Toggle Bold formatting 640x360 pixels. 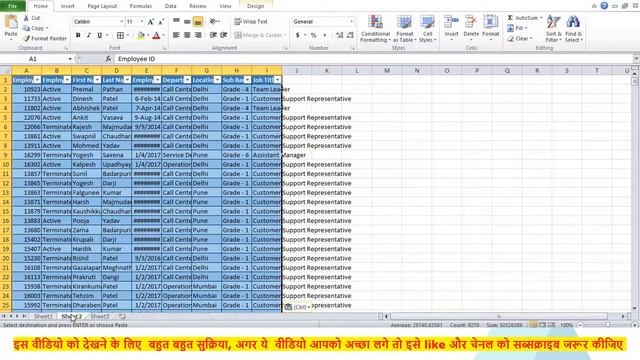click(x=78, y=36)
